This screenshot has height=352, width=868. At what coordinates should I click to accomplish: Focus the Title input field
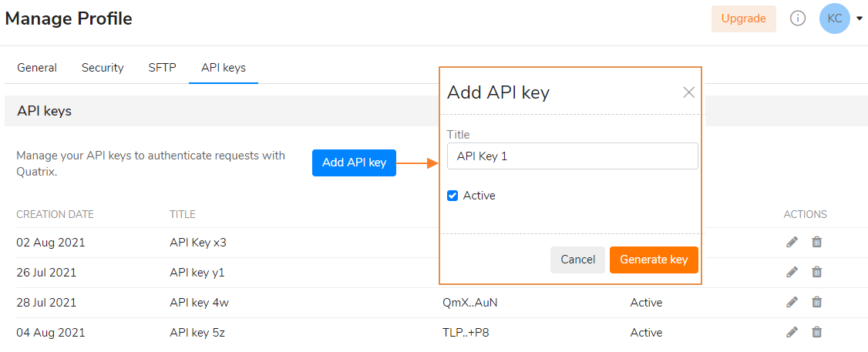click(573, 156)
